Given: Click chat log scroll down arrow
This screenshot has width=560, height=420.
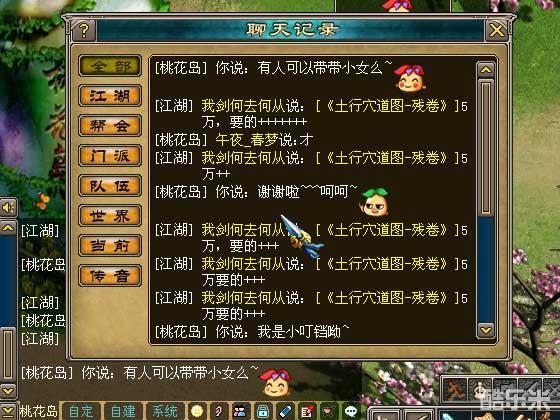Looking at the screenshot, I should 486,330.
